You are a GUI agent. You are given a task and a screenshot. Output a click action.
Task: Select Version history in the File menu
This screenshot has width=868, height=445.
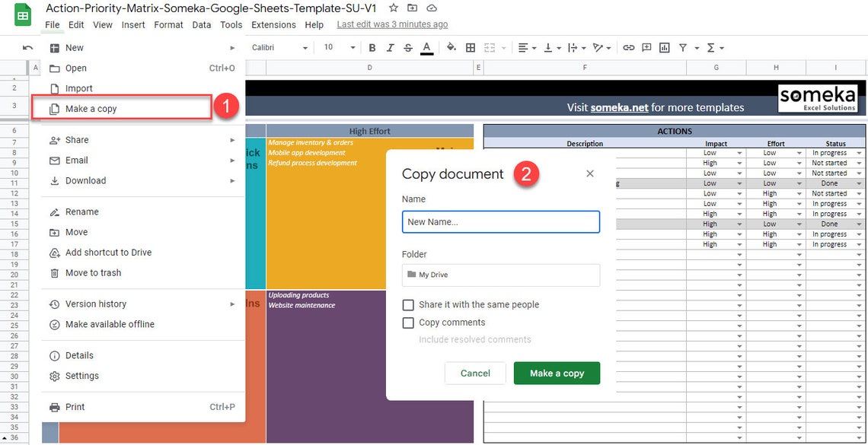point(95,304)
